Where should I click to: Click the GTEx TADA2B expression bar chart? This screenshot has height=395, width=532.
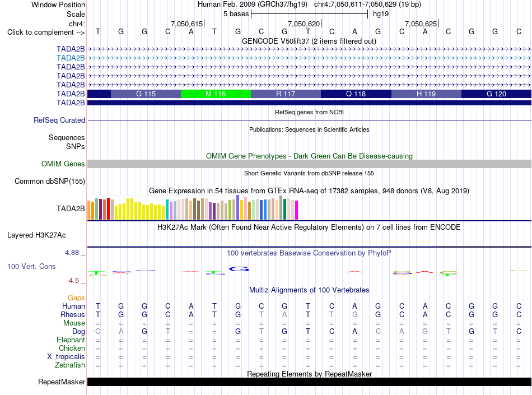(193, 208)
